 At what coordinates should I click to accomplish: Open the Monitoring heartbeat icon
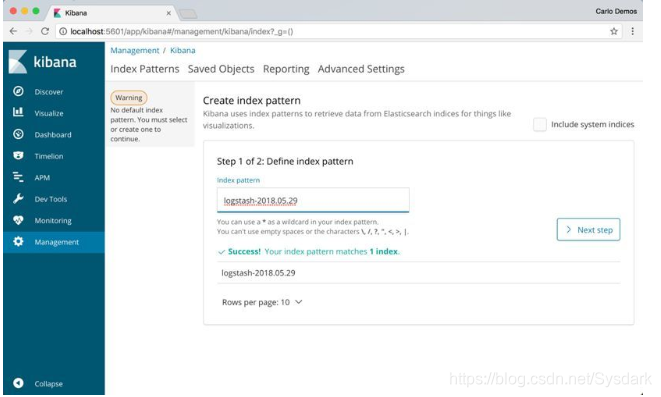point(18,220)
